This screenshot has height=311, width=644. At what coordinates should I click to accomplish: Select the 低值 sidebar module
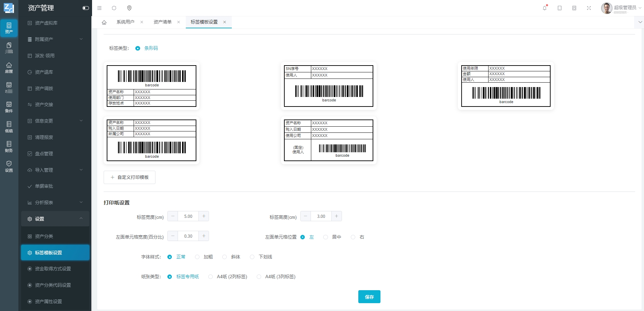[9, 127]
